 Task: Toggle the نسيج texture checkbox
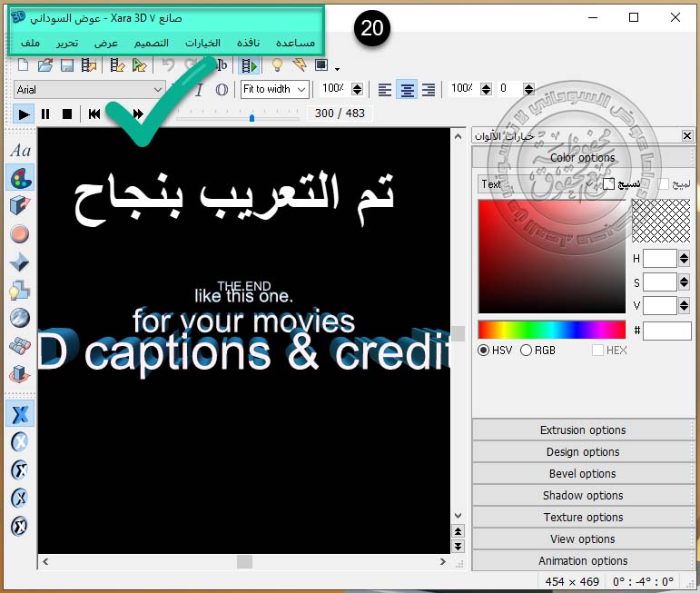pos(608,184)
